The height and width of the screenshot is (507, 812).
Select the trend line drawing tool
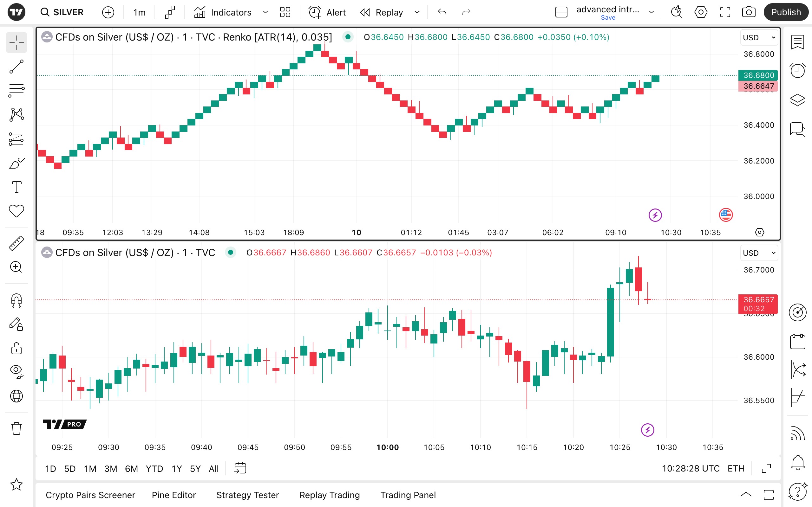point(16,67)
